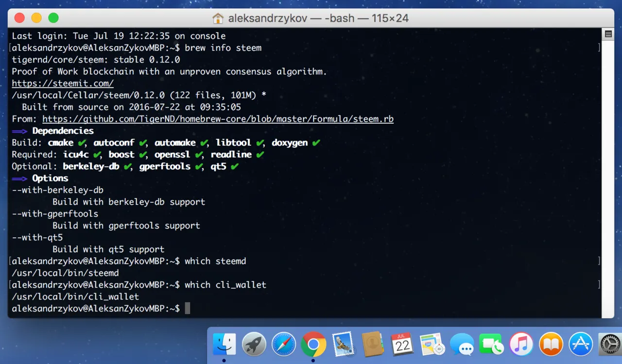The height and width of the screenshot is (364, 622).
Task: Click the 'Last login: Tue Jul 19' line
Action: click(119, 36)
